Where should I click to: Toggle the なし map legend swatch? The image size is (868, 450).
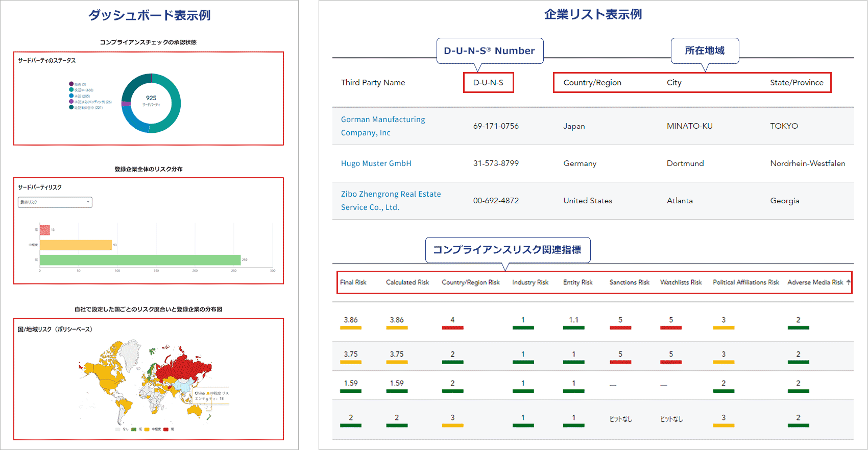click(x=118, y=430)
